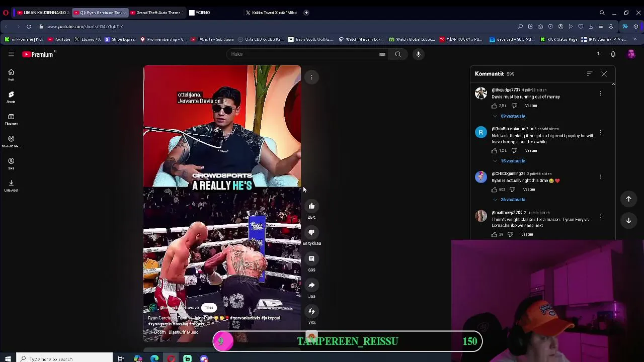
Task: Open options menu for @CHICOgaming26's comment
Action: click(601, 177)
